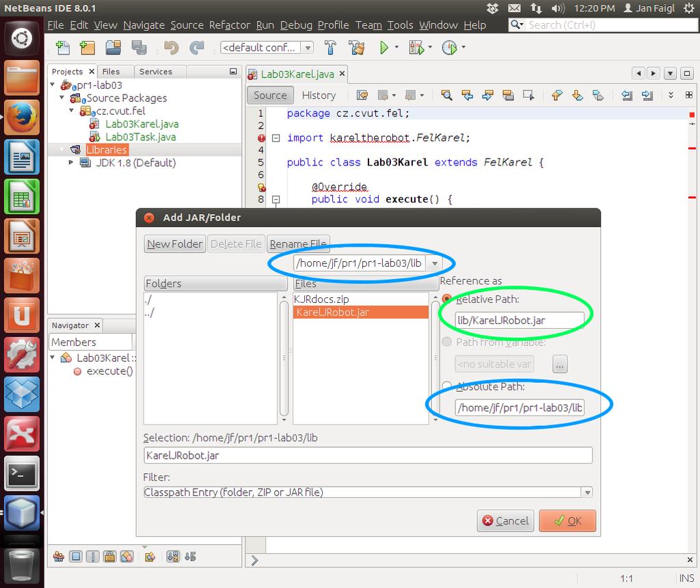Collapse the Source Packages node
This screenshot has height=588, width=700.
[x=62, y=97]
